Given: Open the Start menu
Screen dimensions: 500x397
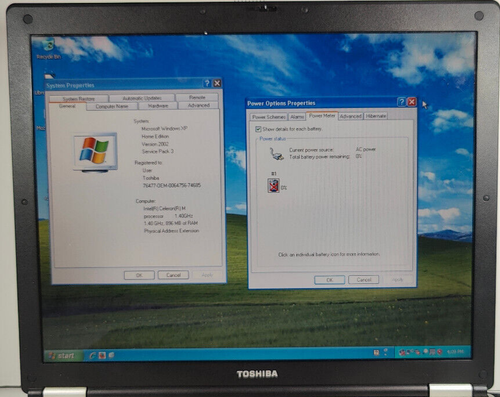Looking at the screenshot, I should 63,356.
